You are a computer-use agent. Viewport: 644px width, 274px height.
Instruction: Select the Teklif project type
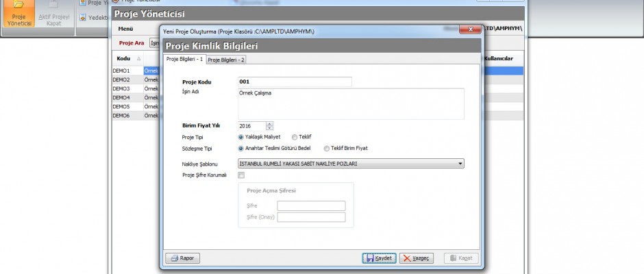coord(295,137)
